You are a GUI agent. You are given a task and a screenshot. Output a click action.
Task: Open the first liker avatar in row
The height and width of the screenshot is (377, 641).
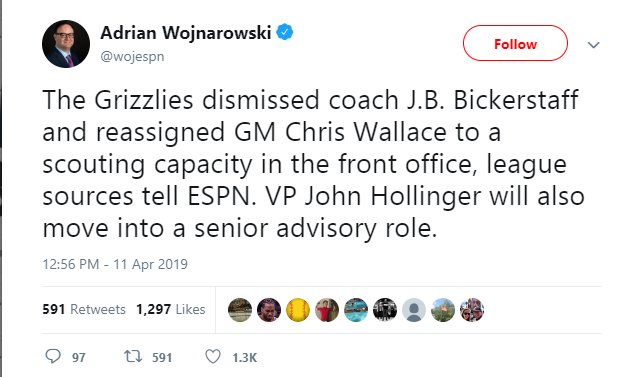[240, 310]
